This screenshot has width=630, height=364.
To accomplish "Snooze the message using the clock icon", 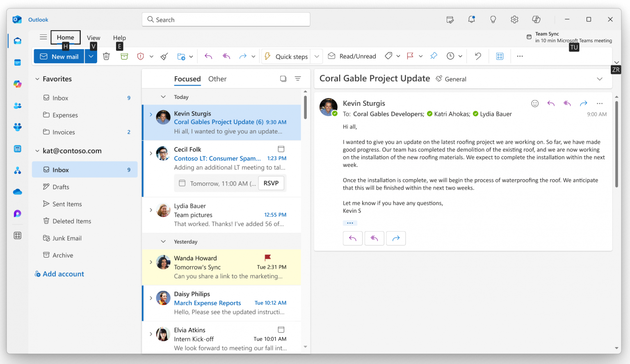I will tap(450, 56).
